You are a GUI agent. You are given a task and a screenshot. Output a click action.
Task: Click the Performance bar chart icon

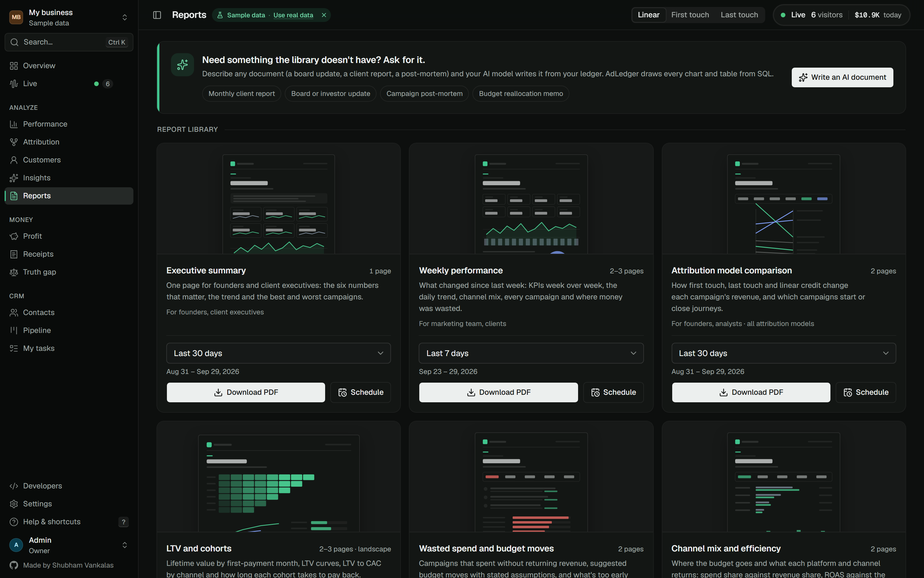pos(14,124)
